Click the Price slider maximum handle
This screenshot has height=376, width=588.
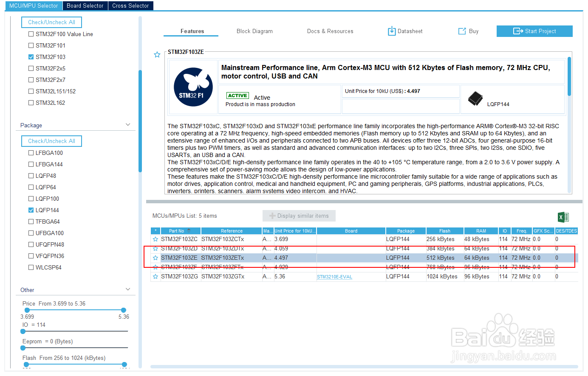[123, 310]
